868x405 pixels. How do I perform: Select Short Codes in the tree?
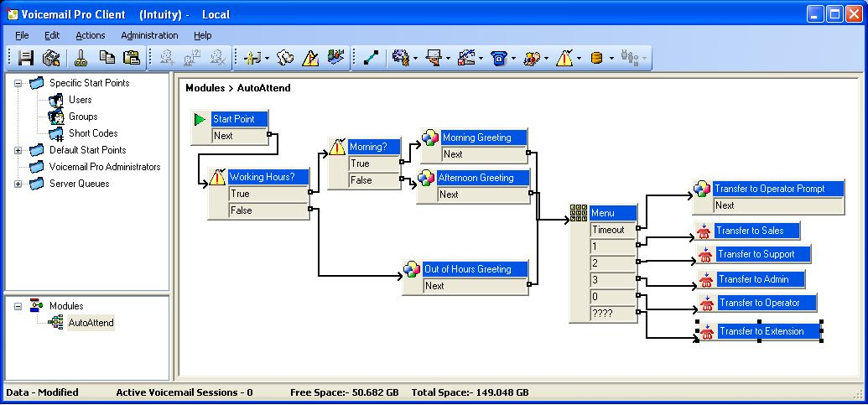point(93,133)
